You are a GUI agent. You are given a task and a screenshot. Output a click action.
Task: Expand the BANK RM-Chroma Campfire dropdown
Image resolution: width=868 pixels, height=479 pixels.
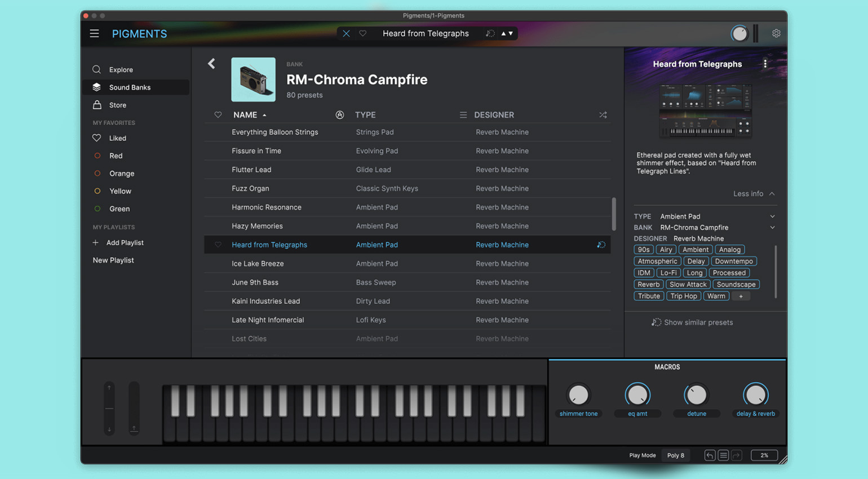click(x=772, y=228)
